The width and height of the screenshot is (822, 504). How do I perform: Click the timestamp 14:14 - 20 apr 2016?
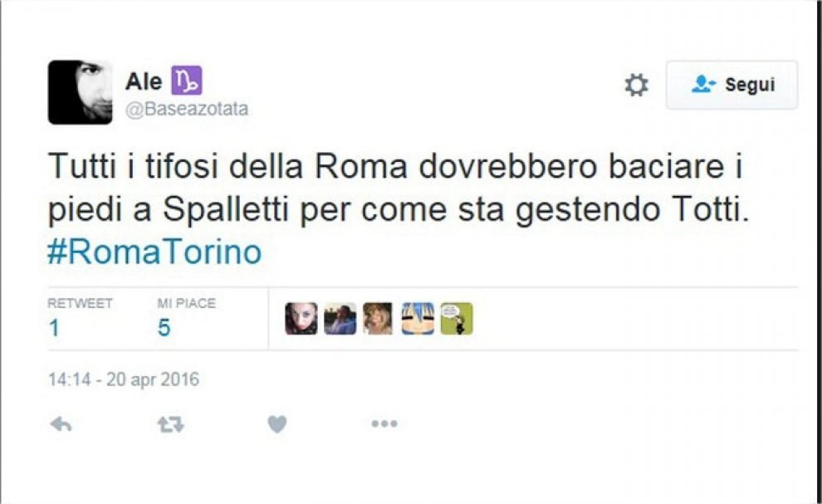(x=124, y=379)
